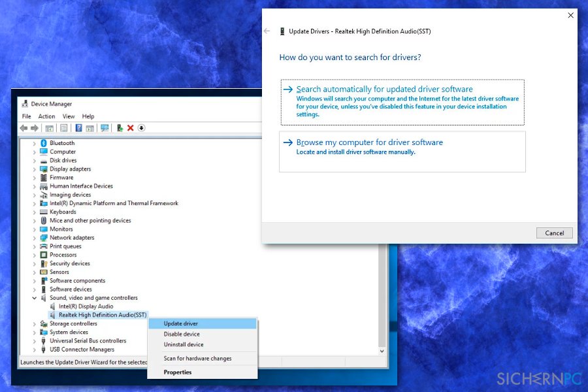Click the Print queues printer icon
This screenshot has width=588, height=392.
tap(44, 246)
